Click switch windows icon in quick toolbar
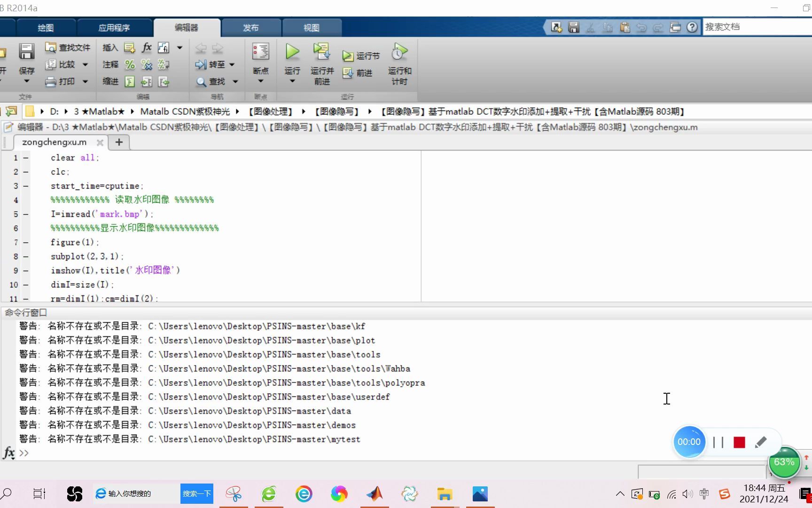The image size is (812, 508). 675,27
